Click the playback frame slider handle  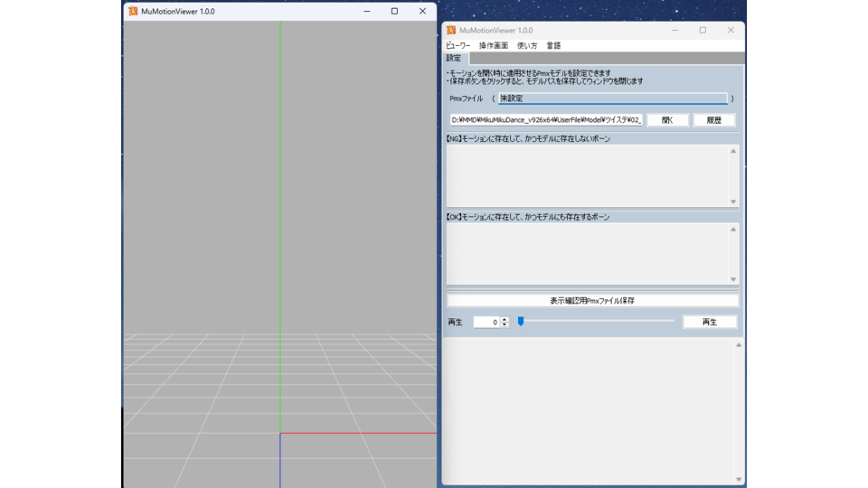pos(521,321)
